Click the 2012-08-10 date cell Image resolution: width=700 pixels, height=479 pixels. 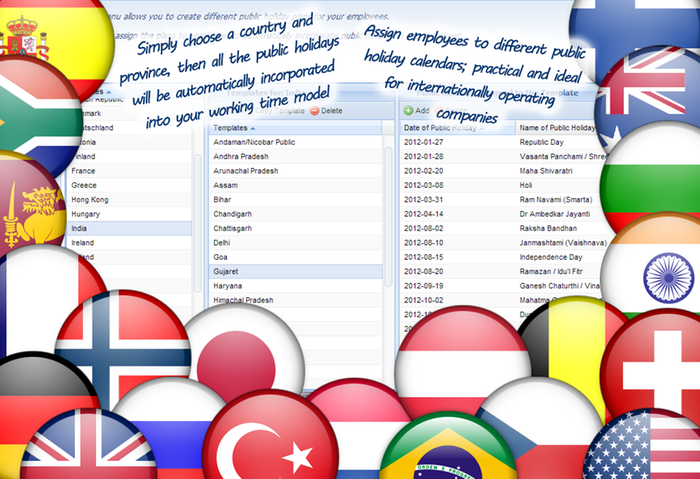pyautogui.click(x=423, y=242)
